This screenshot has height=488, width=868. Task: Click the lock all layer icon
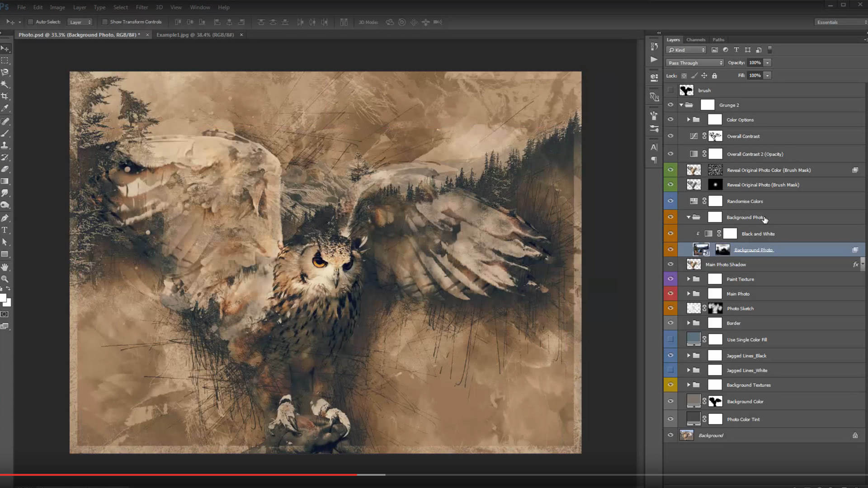[714, 75]
